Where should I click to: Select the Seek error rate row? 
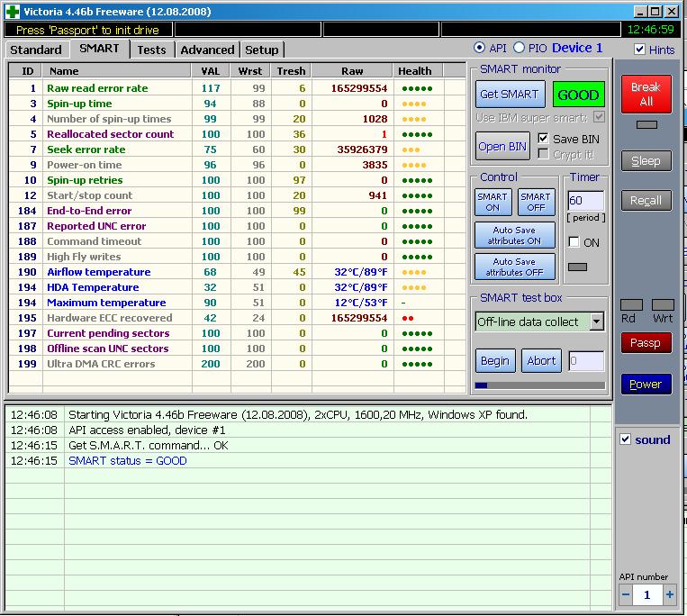pyautogui.click(x=237, y=149)
